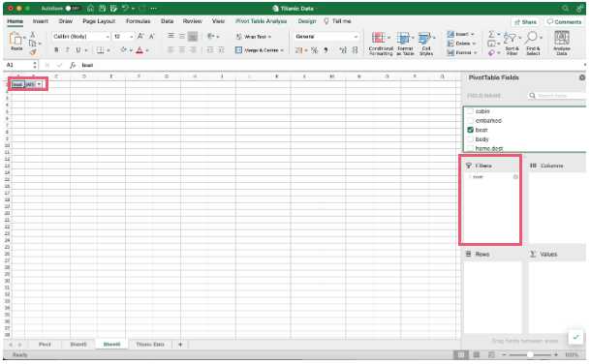590x364 pixels.
Task: Toggle the AutoSave switch
Action: [72, 9]
